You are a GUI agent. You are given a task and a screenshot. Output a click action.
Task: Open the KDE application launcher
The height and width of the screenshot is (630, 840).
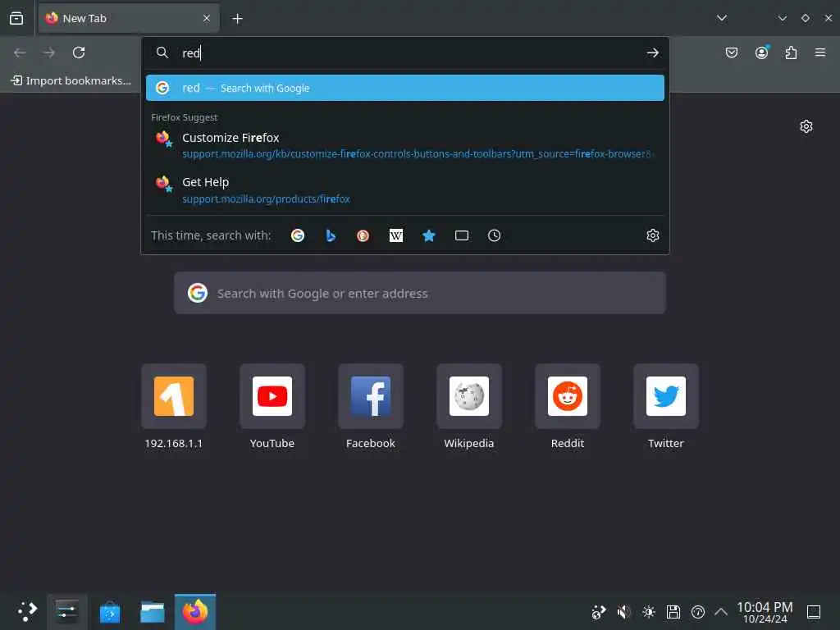pos(26,612)
